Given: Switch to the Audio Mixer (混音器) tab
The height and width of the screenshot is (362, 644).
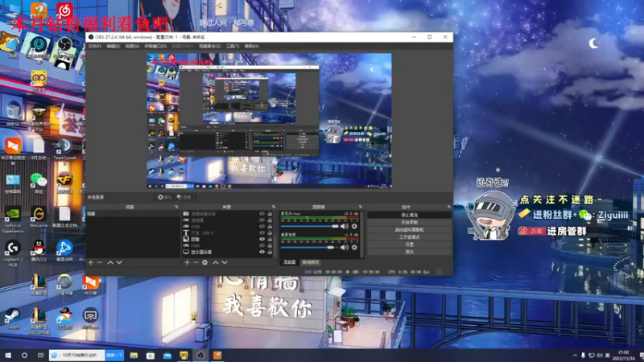Looking at the screenshot, I should (290, 262).
